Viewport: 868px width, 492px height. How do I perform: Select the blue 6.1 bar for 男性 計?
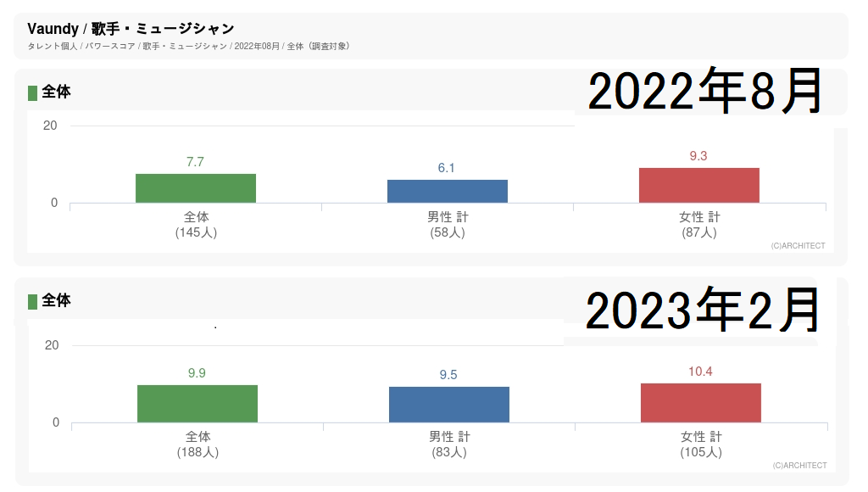(447, 191)
